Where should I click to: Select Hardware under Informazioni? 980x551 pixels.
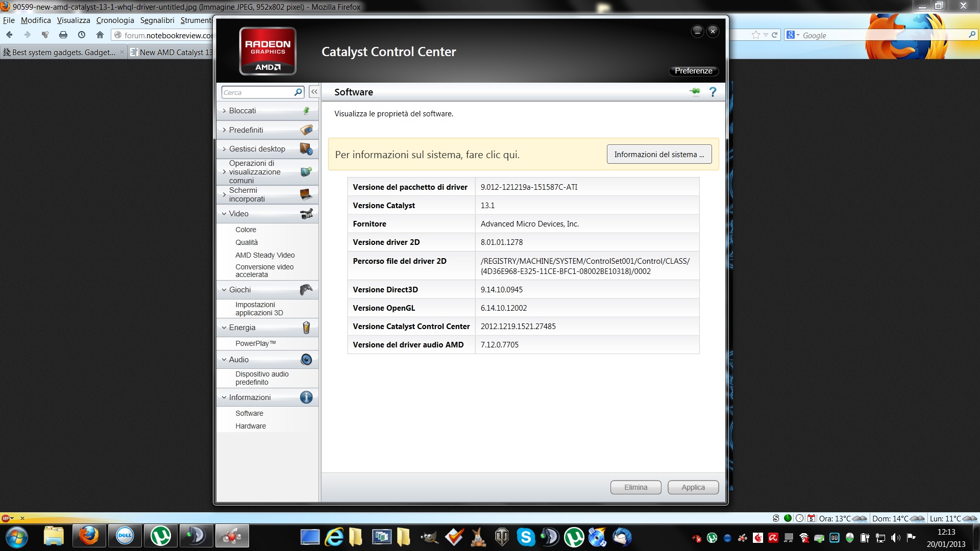click(250, 426)
